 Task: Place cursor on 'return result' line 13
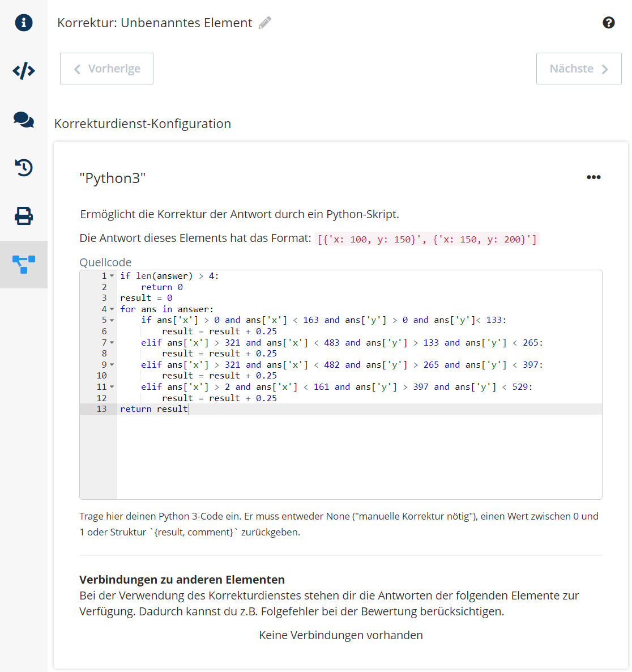click(154, 409)
